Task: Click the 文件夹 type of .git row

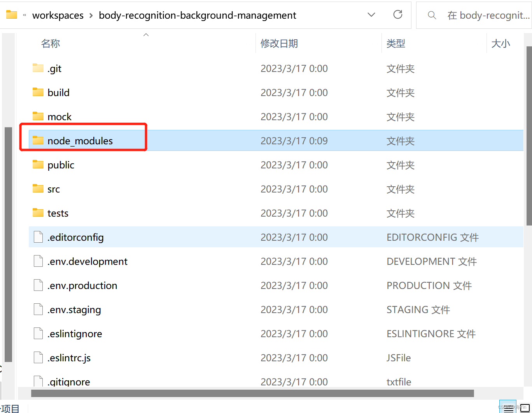Action: [401, 68]
